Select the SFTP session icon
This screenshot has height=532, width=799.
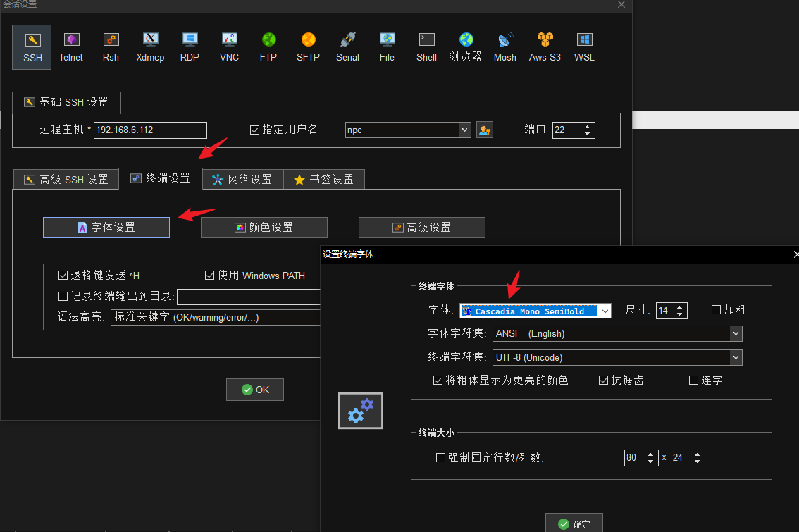click(x=308, y=47)
